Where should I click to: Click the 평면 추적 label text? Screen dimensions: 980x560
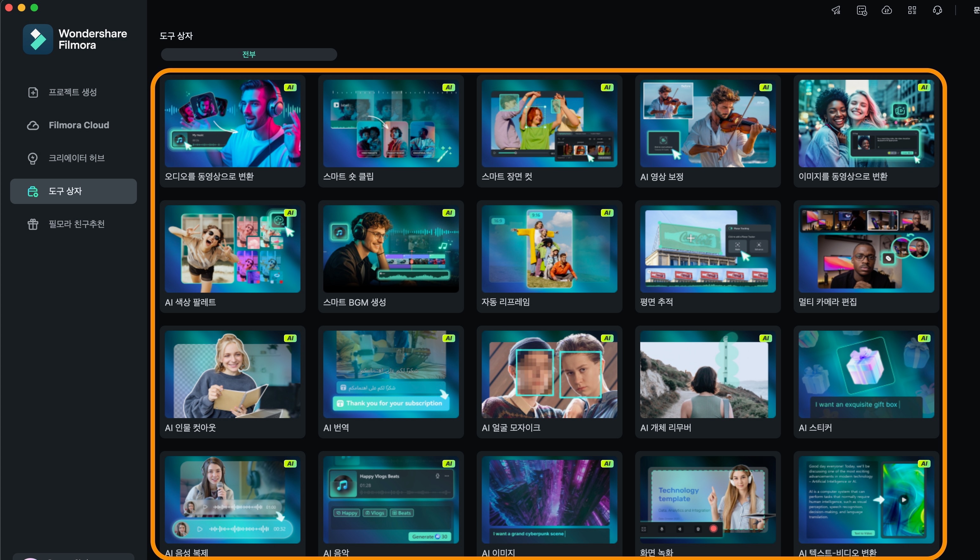pos(656,302)
